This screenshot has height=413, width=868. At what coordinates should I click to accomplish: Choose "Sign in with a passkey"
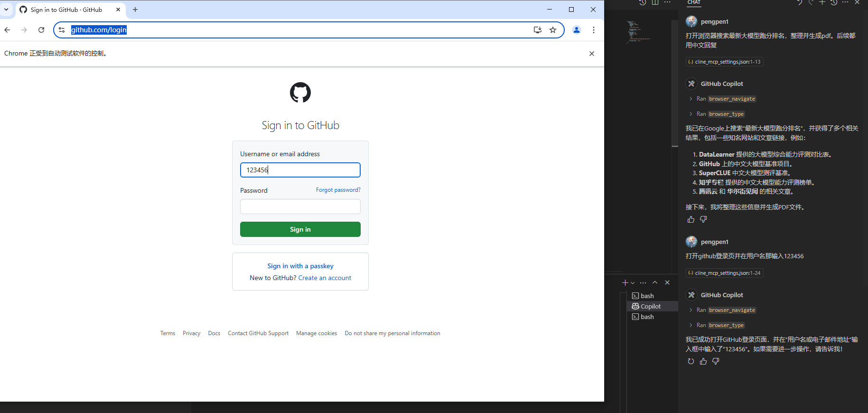300,266
